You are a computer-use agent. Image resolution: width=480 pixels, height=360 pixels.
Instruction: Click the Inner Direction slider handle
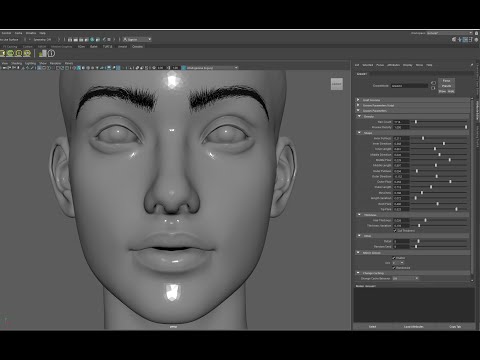tap(444, 143)
